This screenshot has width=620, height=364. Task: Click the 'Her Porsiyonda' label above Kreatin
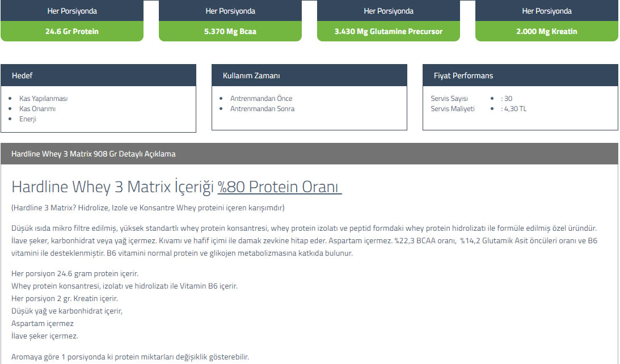click(x=546, y=11)
